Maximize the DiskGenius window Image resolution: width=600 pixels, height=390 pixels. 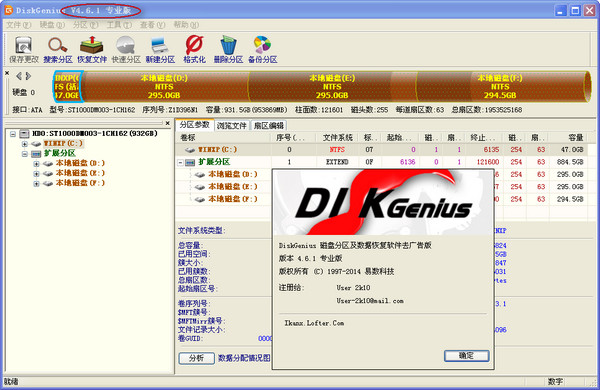pyautogui.click(x=575, y=10)
